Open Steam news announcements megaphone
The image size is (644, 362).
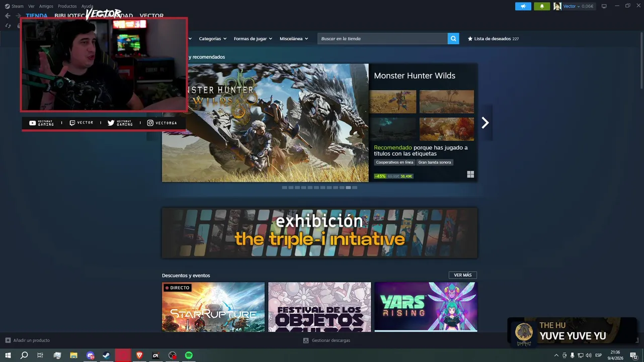tap(523, 6)
